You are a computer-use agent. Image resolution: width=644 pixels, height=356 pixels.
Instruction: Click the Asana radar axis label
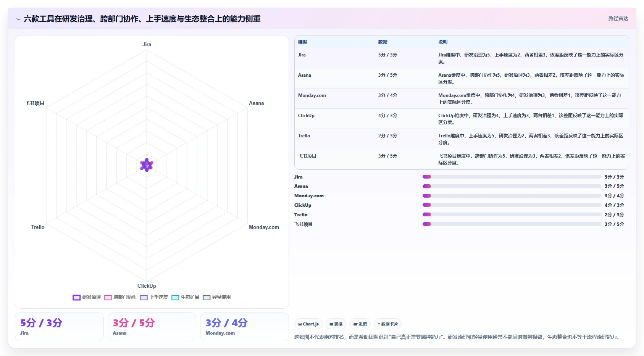click(256, 103)
